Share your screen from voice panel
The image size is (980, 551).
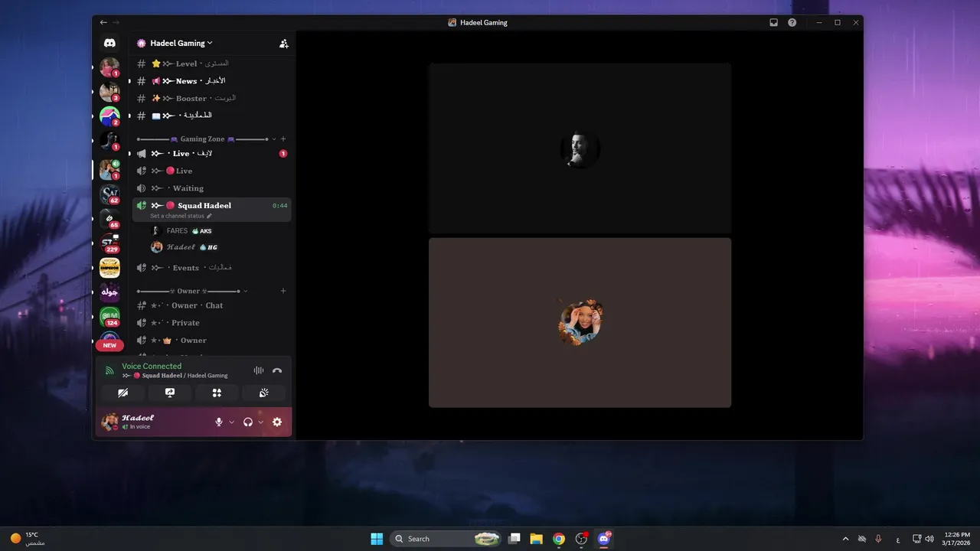[x=170, y=393]
